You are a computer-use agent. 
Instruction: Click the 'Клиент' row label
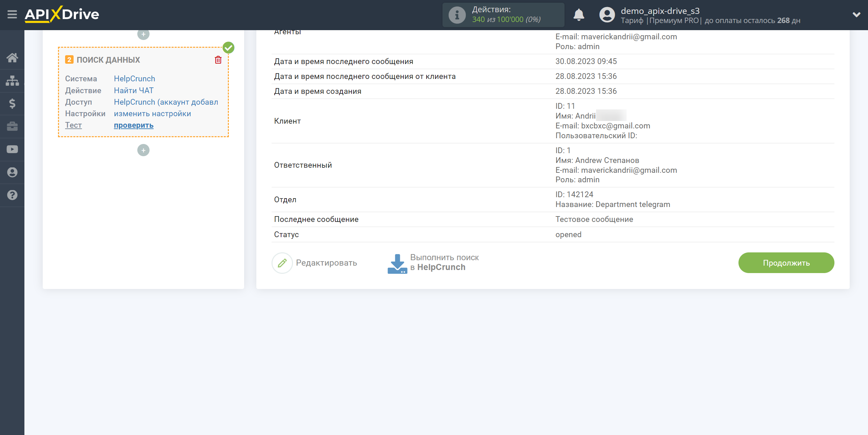pyautogui.click(x=287, y=121)
